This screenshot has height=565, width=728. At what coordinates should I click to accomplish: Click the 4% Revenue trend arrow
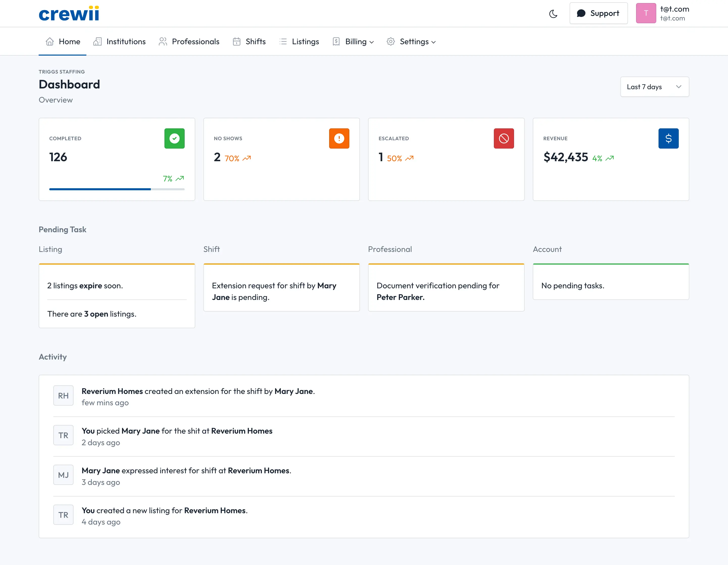pos(610,158)
